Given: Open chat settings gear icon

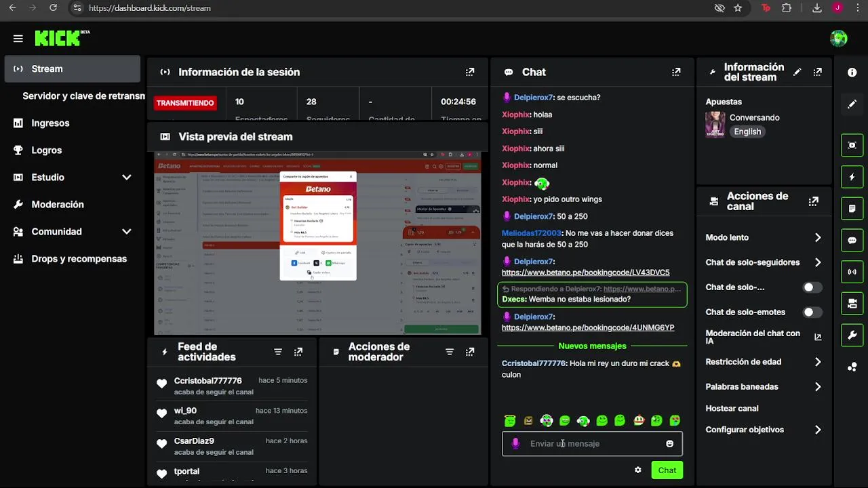Looking at the screenshot, I should [637, 470].
